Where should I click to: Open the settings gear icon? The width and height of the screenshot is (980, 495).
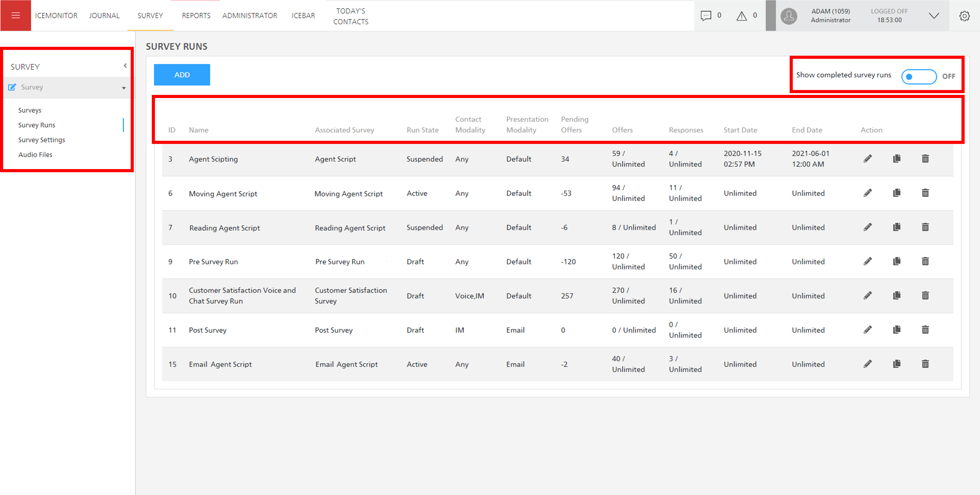964,16
